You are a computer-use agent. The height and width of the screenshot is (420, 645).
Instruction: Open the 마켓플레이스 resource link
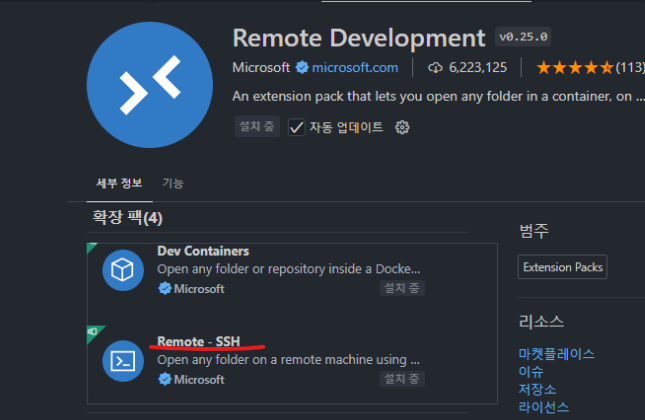(x=557, y=354)
